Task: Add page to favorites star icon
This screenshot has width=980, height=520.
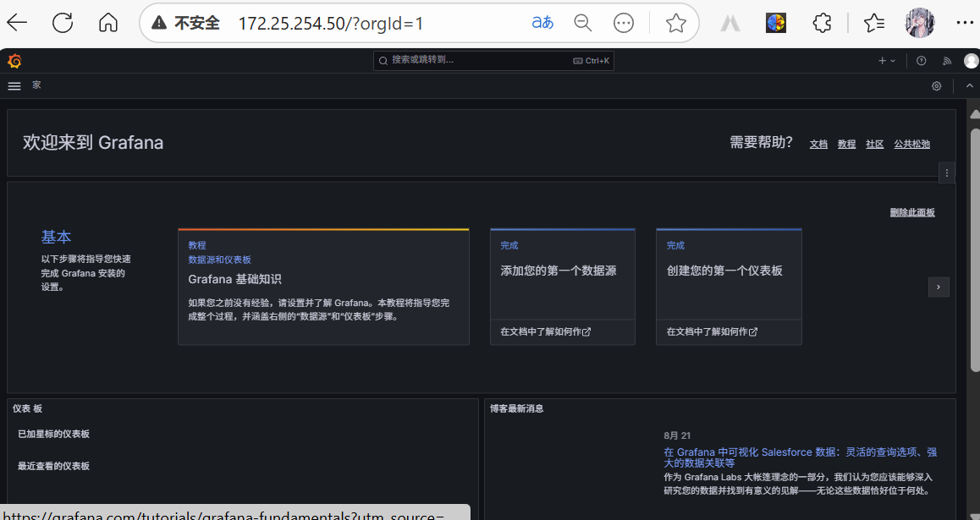Action: point(675,23)
